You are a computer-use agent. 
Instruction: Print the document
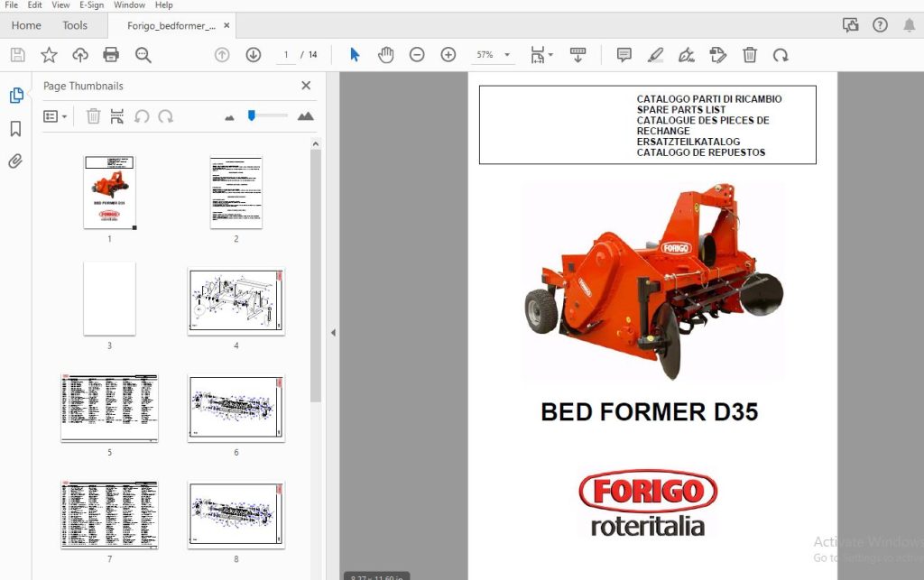(111, 55)
